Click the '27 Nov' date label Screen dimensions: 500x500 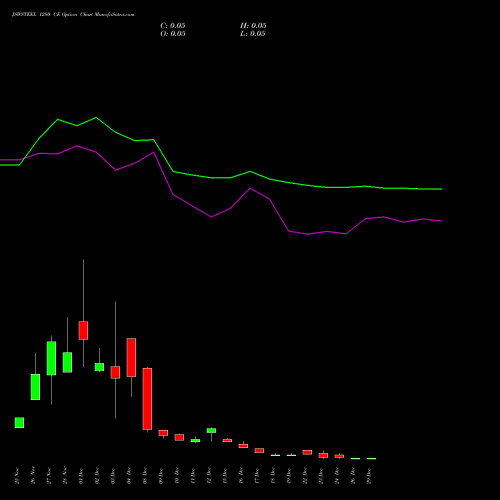click(49, 476)
